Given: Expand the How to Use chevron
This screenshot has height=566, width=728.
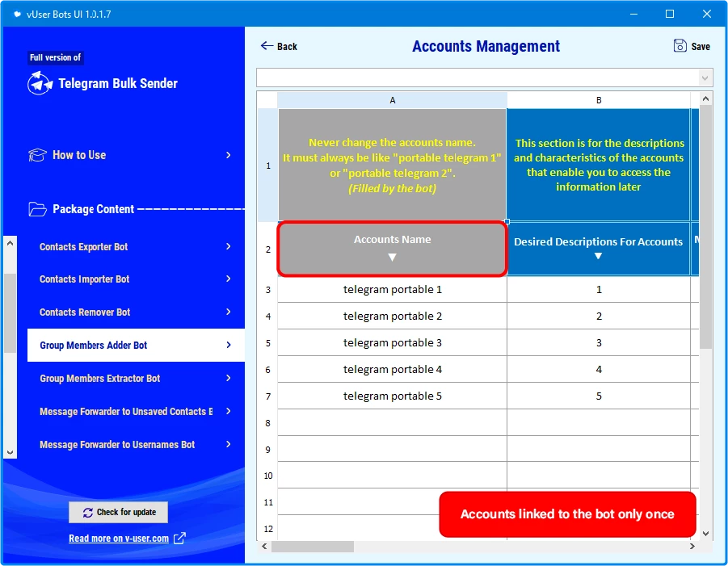Looking at the screenshot, I should [x=228, y=155].
